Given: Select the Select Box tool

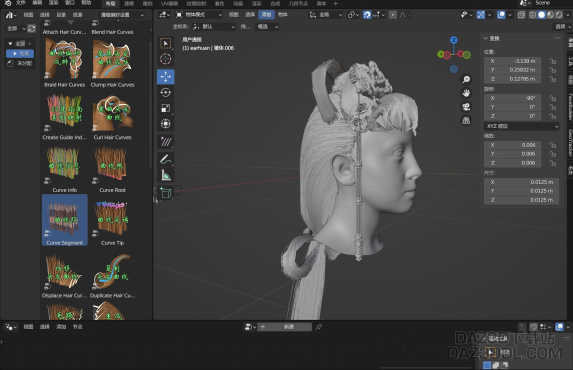Looking at the screenshot, I should pyautogui.click(x=166, y=44).
